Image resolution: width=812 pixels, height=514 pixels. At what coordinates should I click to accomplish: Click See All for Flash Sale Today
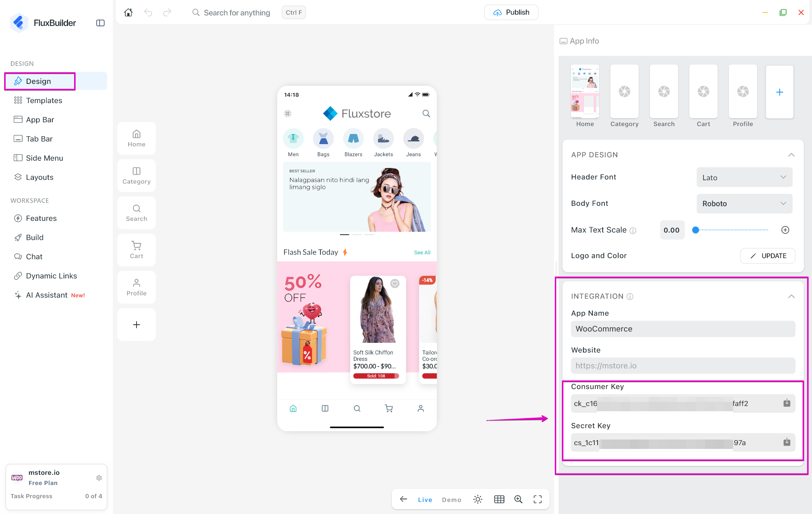tap(422, 252)
